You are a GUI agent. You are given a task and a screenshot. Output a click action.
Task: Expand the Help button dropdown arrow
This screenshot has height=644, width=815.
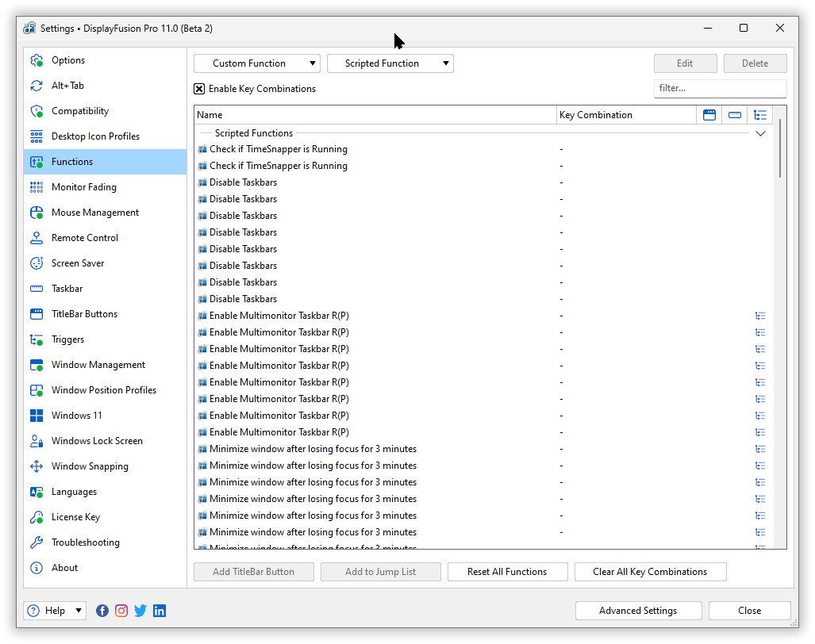tap(79, 611)
